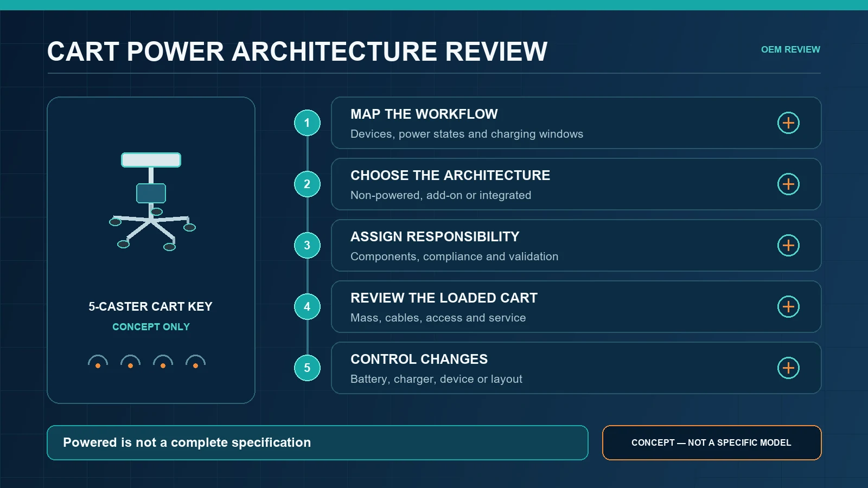
Task: Click the OEM REVIEW label
Action: pyautogui.click(x=790, y=49)
